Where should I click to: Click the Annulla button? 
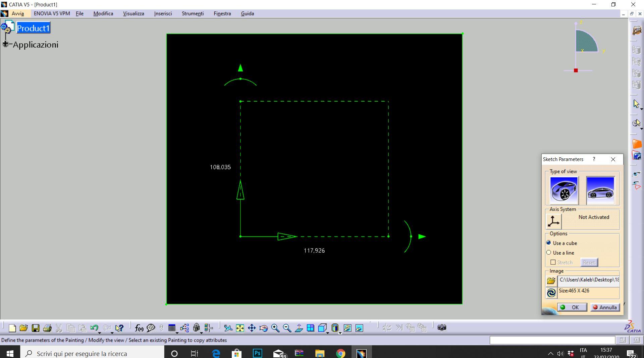(606, 307)
